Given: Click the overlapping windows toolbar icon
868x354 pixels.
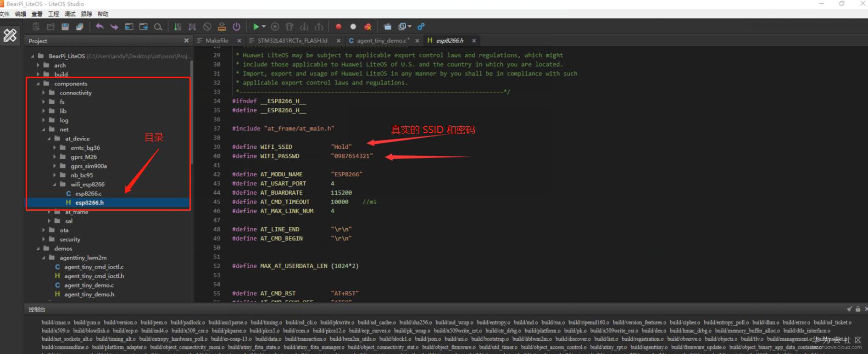Looking at the screenshot, I should pyautogui.click(x=402, y=27).
